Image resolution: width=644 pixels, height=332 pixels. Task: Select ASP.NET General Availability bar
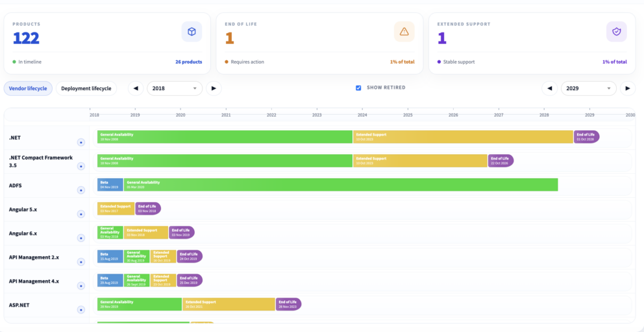tap(139, 304)
